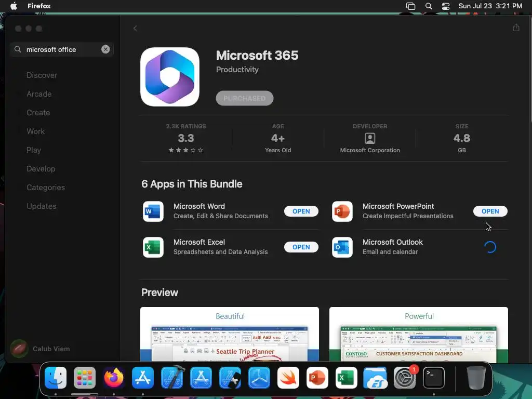Click the Microsoft Excel bundle icon
This screenshot has width=532, height=399.
click(153, 247)
